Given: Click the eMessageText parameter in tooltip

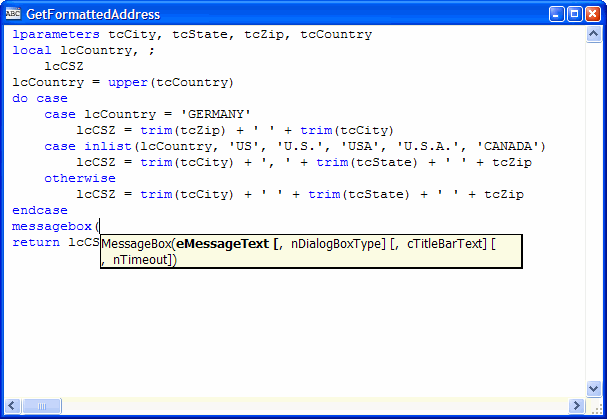Looking at the screenshot, I should [x=222, y=243].
